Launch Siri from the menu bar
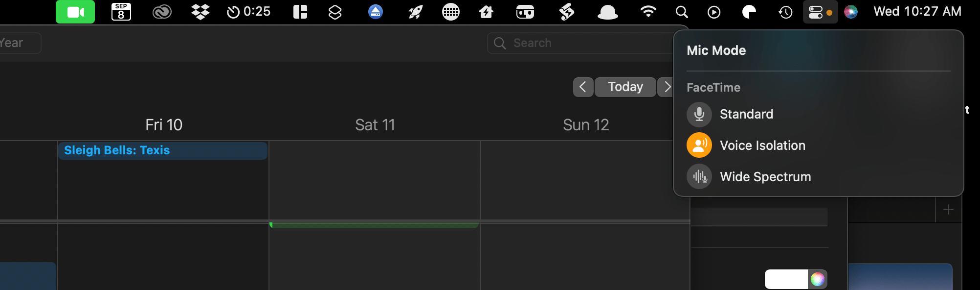 pyautogui.click(x=851, y=12)
